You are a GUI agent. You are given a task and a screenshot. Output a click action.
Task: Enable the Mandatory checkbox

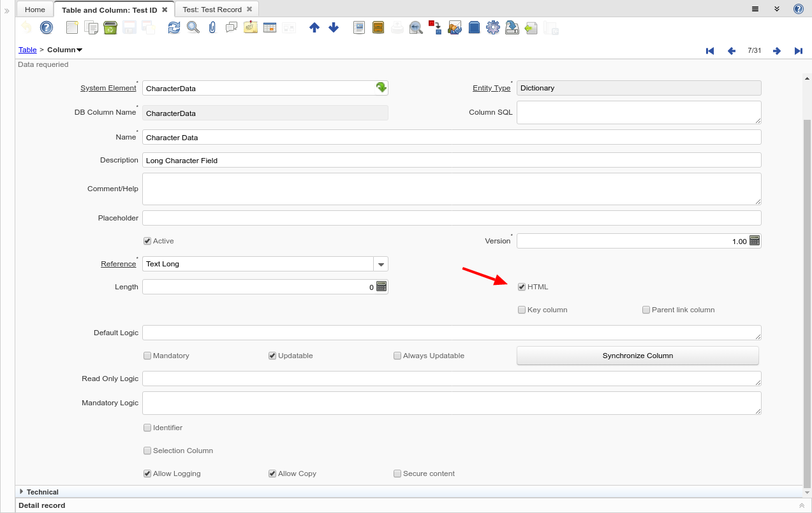[x=147, y=356]
